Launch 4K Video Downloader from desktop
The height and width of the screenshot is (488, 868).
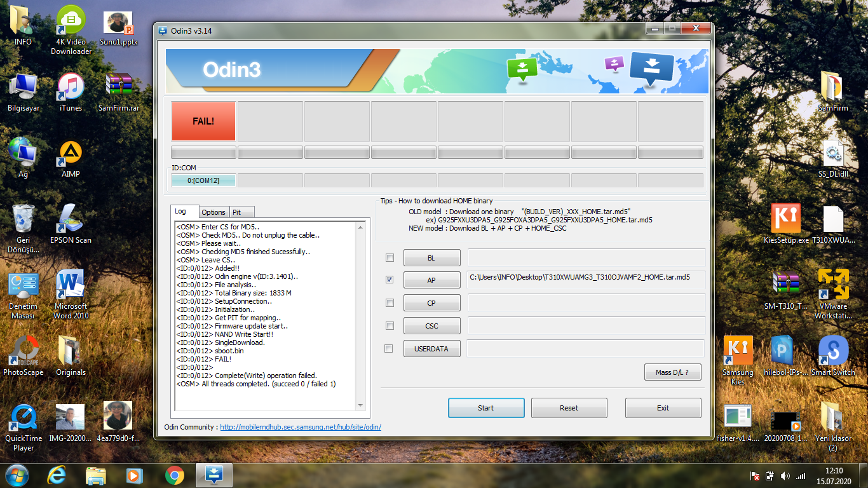pyautogui.click(x=71, y=30)
